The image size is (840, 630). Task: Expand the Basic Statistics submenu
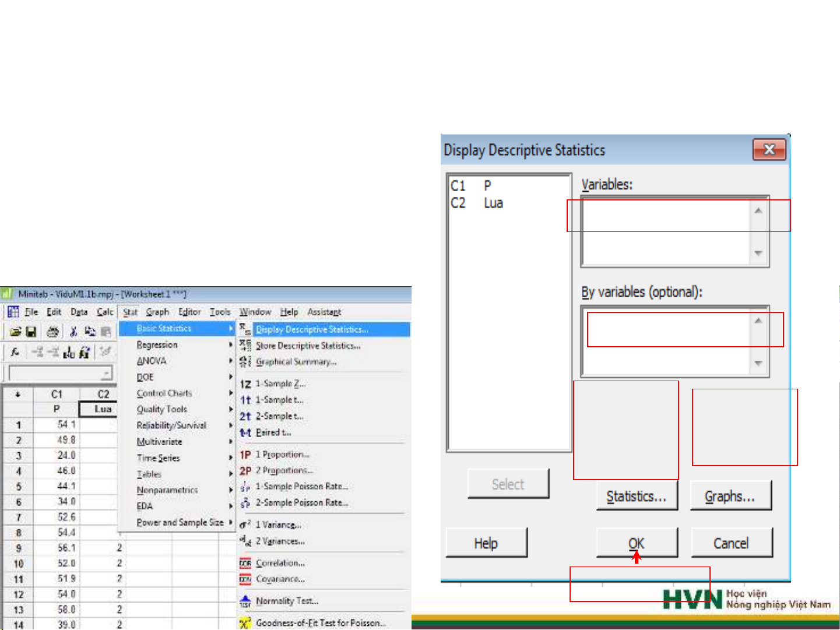pyautogui.click(x=177, y=329)
